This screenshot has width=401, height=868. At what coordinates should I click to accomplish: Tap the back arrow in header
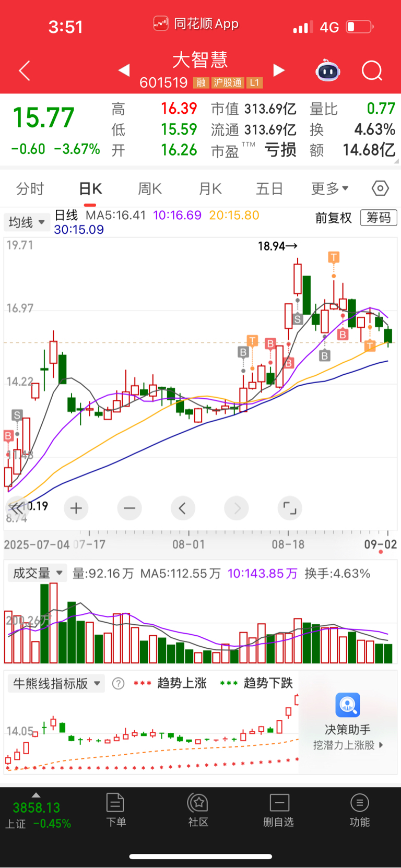25,70
